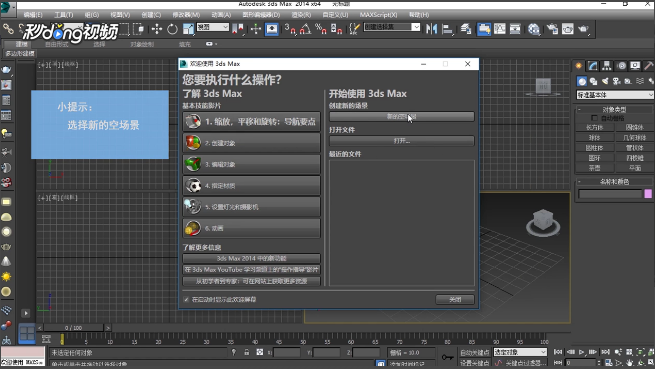
Task: Click the Align tool icon
Action: point(447,29)
